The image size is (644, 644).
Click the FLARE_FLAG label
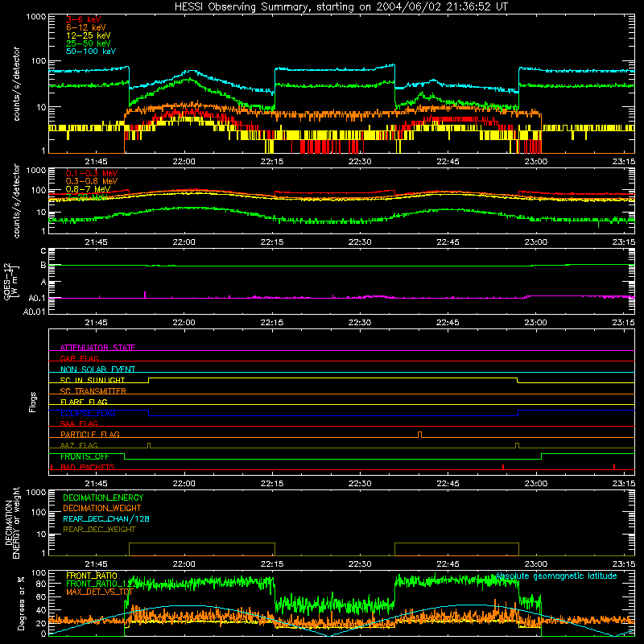tap(84, 402)
